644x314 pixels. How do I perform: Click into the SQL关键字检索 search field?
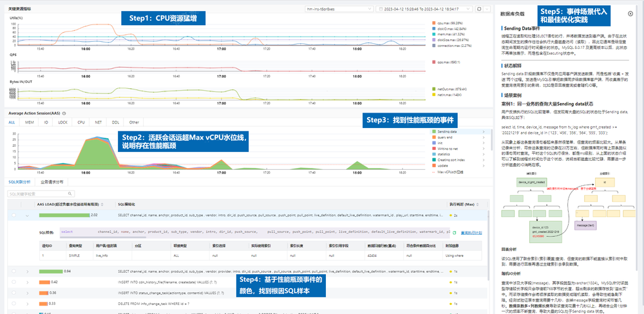(x=40, y=194)
